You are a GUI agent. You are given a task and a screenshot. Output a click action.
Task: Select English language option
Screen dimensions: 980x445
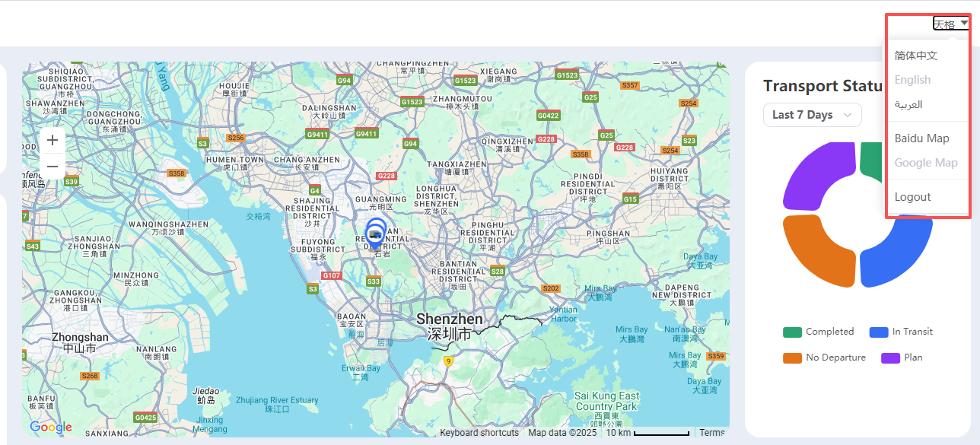(912, 80)
